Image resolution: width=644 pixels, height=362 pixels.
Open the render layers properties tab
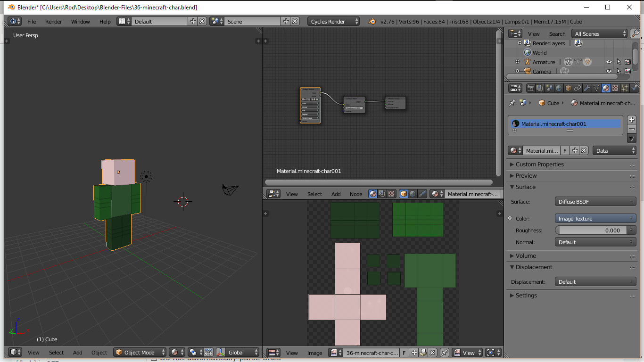(x=540, y=88)
